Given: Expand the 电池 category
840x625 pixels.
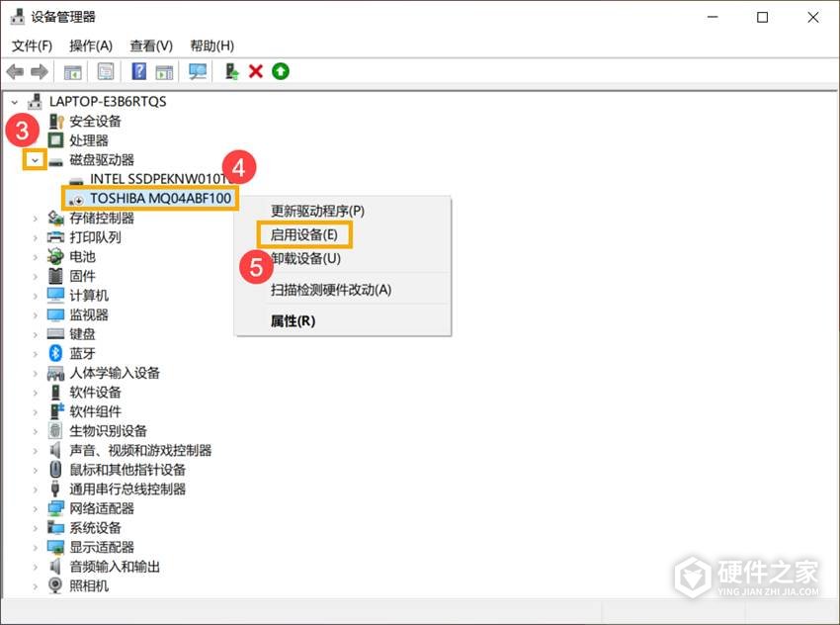Looking at the screenshot, I should (x=36, y=257).
